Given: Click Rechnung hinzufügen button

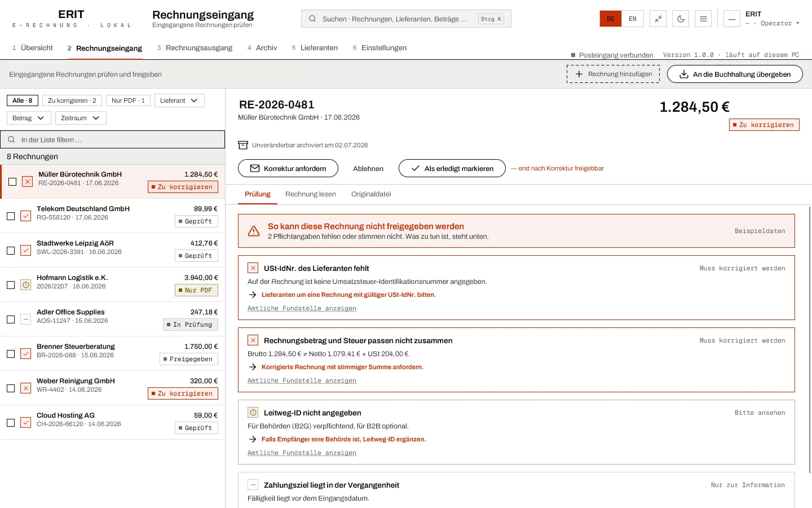Looking at the screenshot, I should pos(613,74).
